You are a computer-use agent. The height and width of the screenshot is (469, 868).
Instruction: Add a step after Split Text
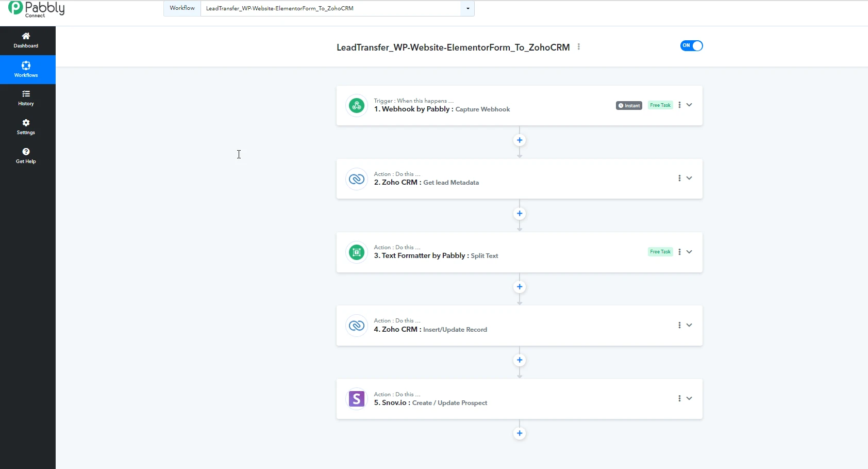[520, 287]
